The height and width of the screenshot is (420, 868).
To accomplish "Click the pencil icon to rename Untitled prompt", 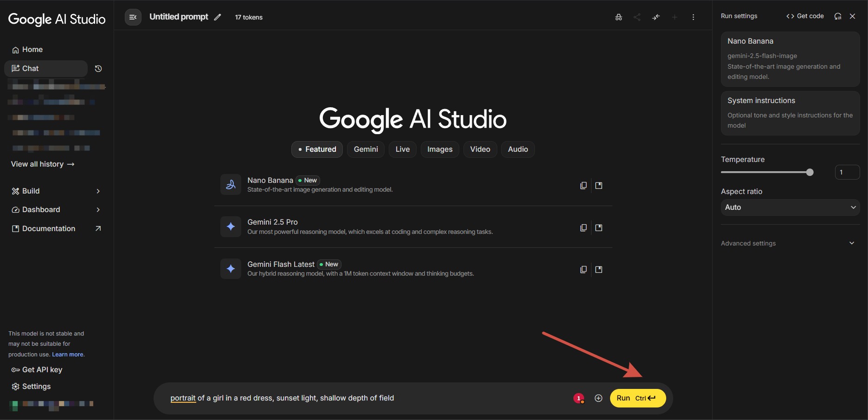I will click(x=218, y=17).
